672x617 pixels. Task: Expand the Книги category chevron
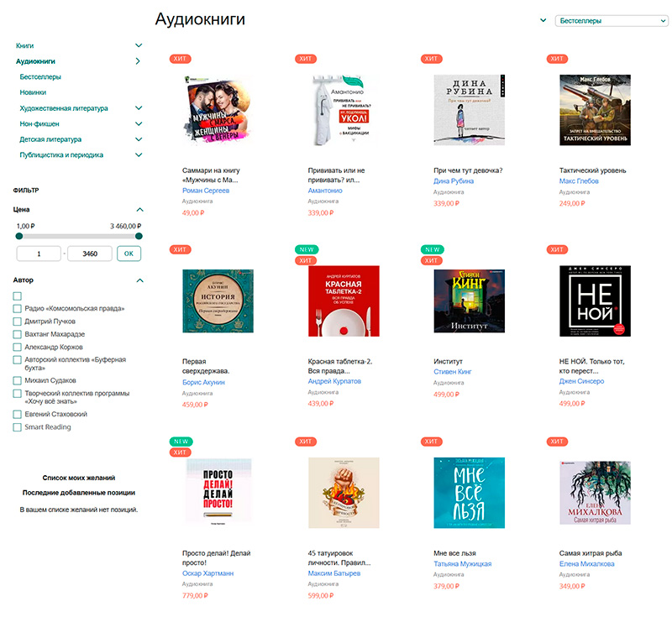(x=139, y=45)
